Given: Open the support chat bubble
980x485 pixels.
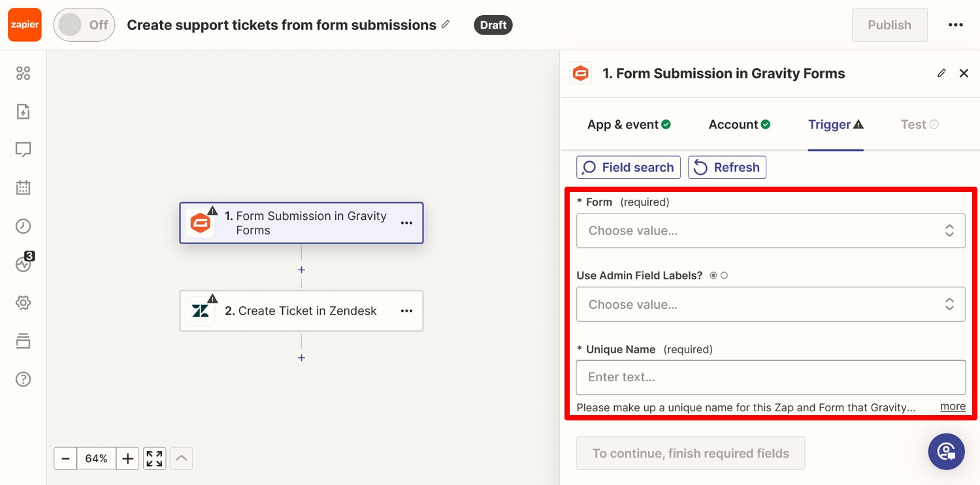Looking at the screenshot, I should (946, 451).
